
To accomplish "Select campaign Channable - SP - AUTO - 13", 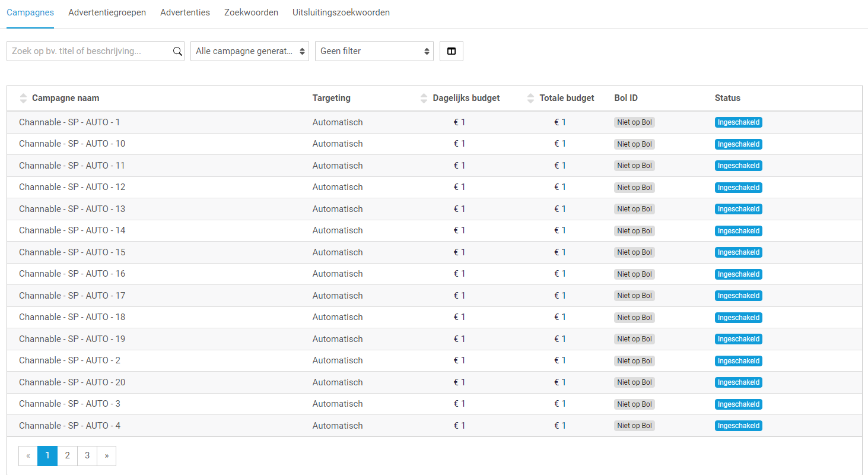I will pyautogui.click(x=72, y=209).
